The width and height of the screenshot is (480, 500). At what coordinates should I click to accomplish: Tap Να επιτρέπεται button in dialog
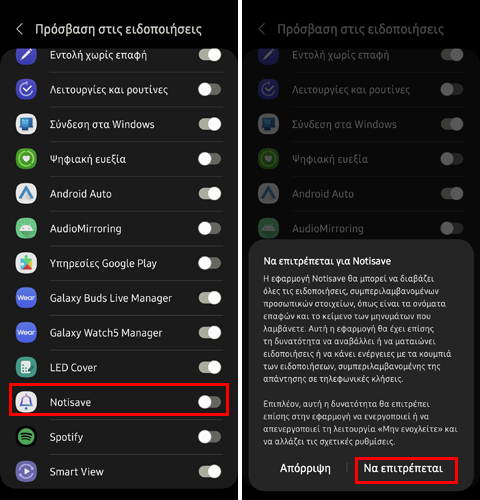(x=403, y=468)
